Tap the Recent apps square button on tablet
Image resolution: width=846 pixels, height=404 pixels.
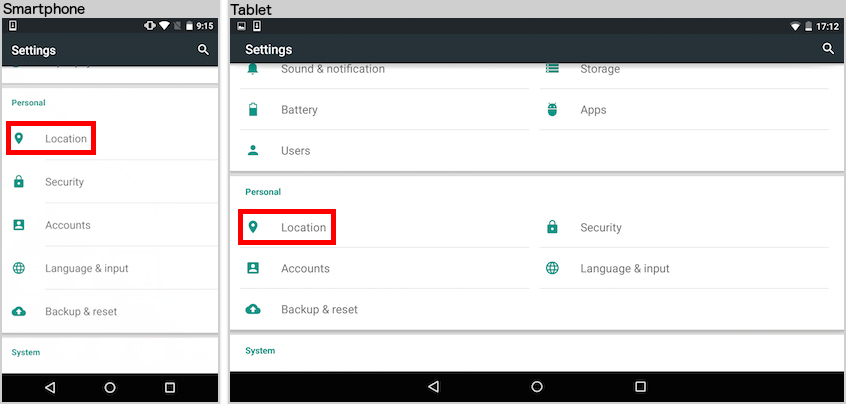640,387
